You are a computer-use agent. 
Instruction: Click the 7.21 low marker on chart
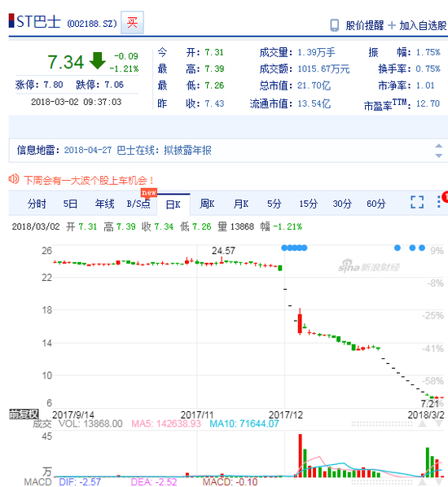tap(429, 404)
